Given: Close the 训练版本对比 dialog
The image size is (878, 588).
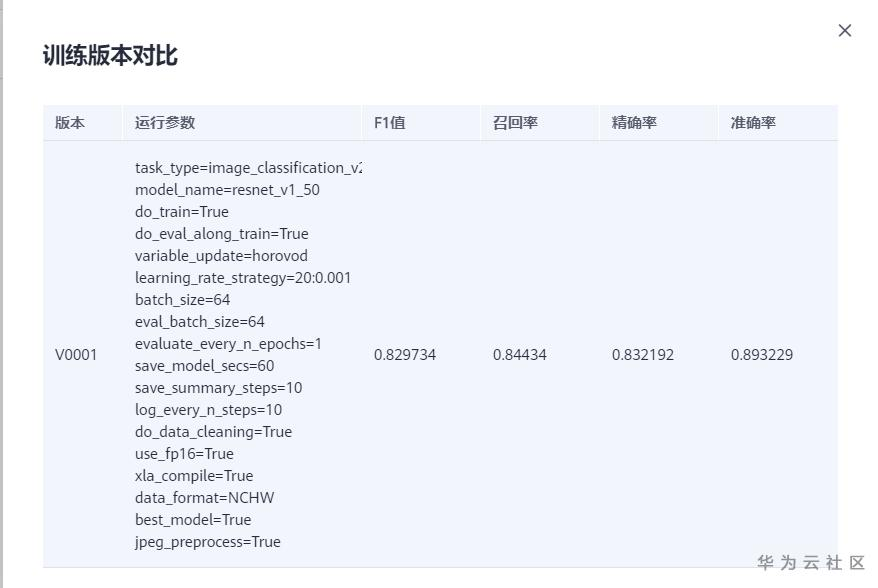Looking at the screenshot, I should tap(845, 31).
